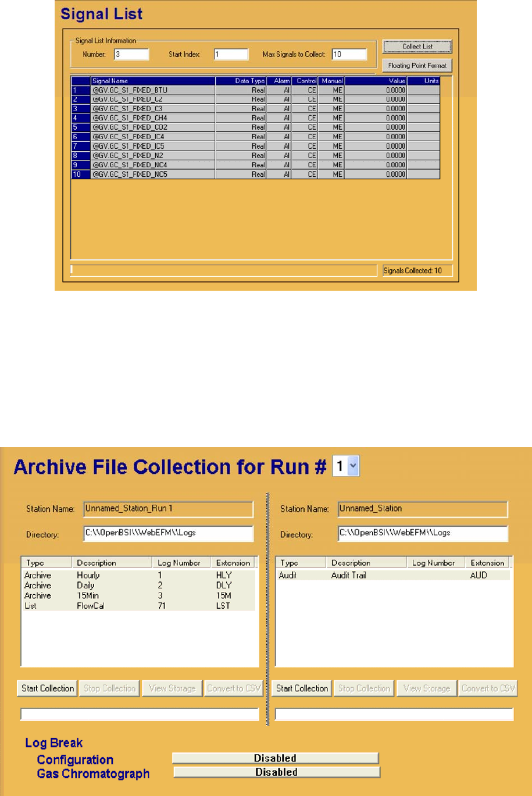Screen dimensions: 532x796
Task: Click the Unnamed_Station_Run 1 station name field
Action: (x=169, y=509)
